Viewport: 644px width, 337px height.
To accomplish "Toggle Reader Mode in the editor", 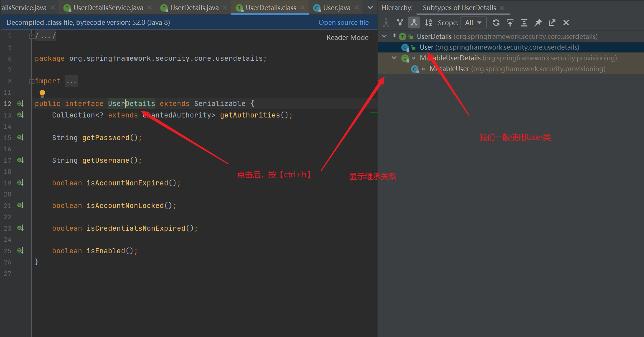I will pyautogui.click(x=347, y=37).
